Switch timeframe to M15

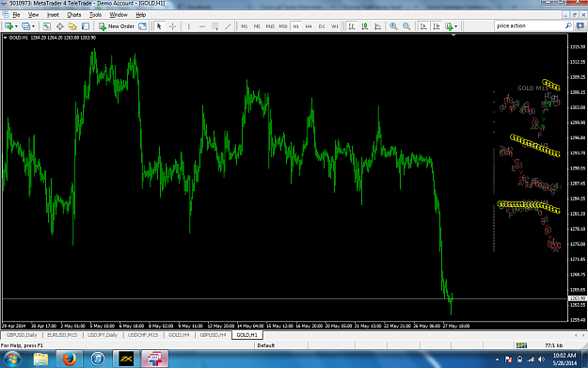point(270,26)
